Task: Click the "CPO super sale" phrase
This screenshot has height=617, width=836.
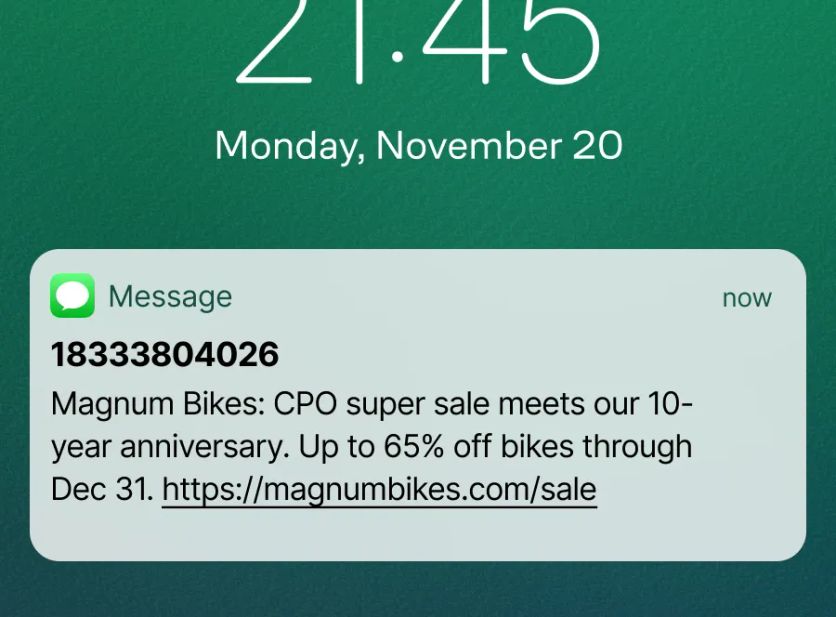Action: click(x=381, y=404)
